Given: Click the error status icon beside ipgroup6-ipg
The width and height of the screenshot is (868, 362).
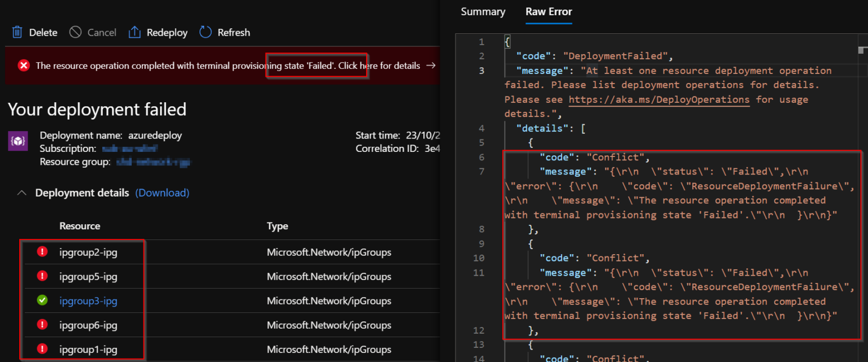Looking at the screenshot, I should click(42, 325).
